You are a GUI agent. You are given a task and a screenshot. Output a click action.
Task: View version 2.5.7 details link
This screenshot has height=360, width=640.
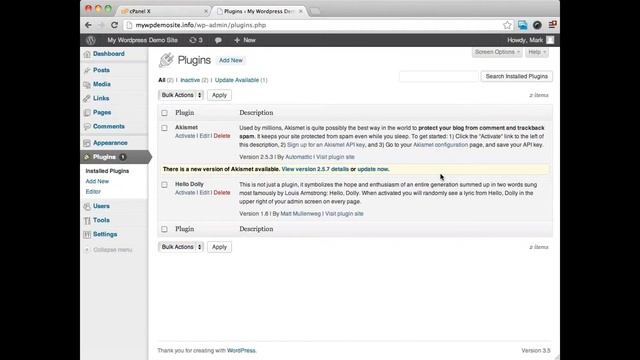315,169
